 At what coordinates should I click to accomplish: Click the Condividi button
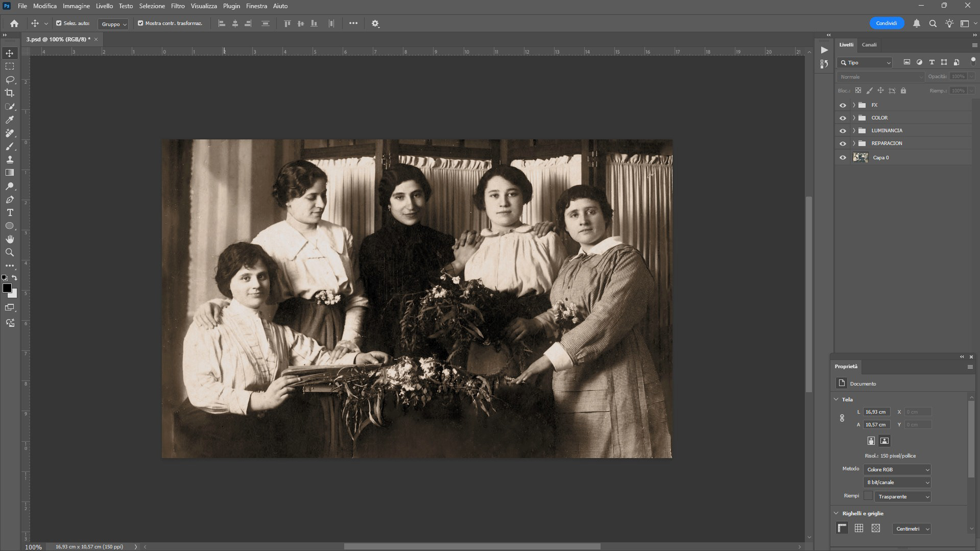click(x=887, y=23)
